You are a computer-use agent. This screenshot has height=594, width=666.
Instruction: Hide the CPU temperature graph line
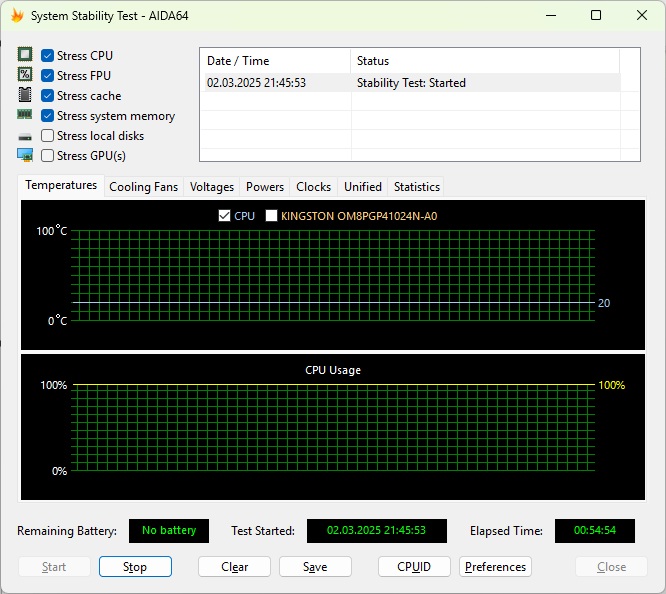(224, 216)
